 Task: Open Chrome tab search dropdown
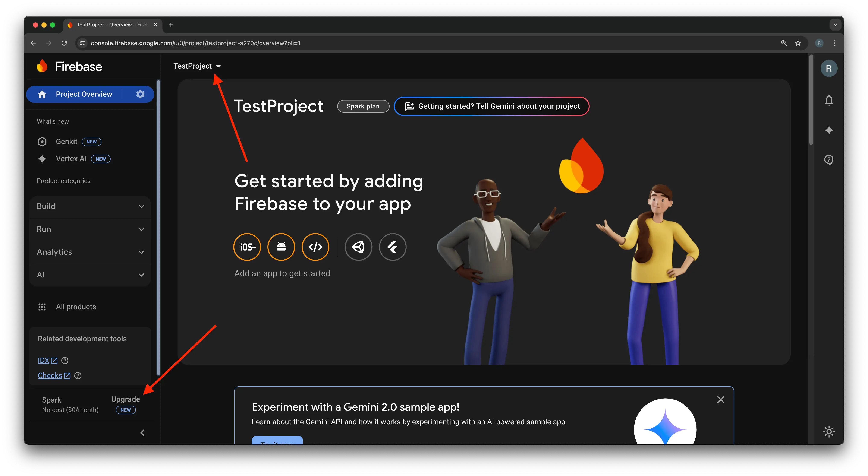[835, 25]
